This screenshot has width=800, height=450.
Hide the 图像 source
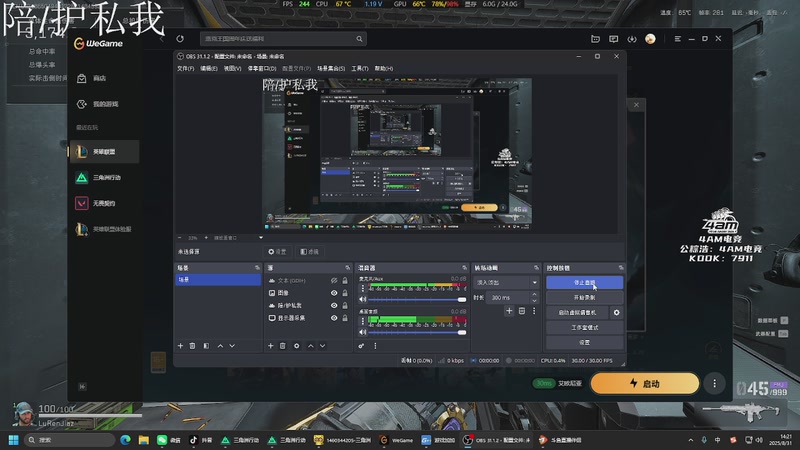[x=334, y=293]
